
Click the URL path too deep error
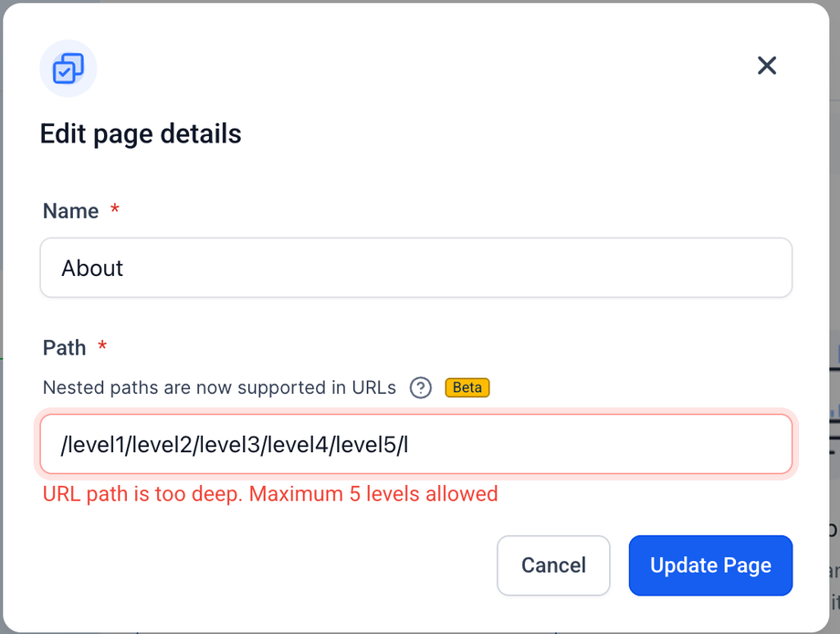pyautogui.click(x=270, y=494)
